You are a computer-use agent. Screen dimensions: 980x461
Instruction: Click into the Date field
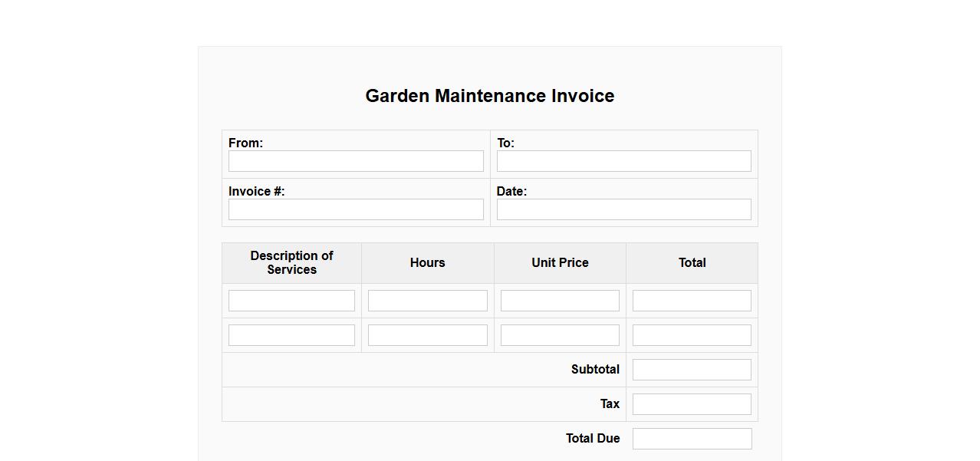point(623,209)
